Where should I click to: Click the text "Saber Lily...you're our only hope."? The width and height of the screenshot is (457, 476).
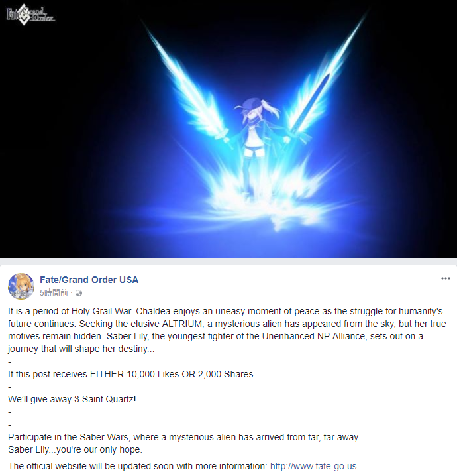(x=75, y=449)
